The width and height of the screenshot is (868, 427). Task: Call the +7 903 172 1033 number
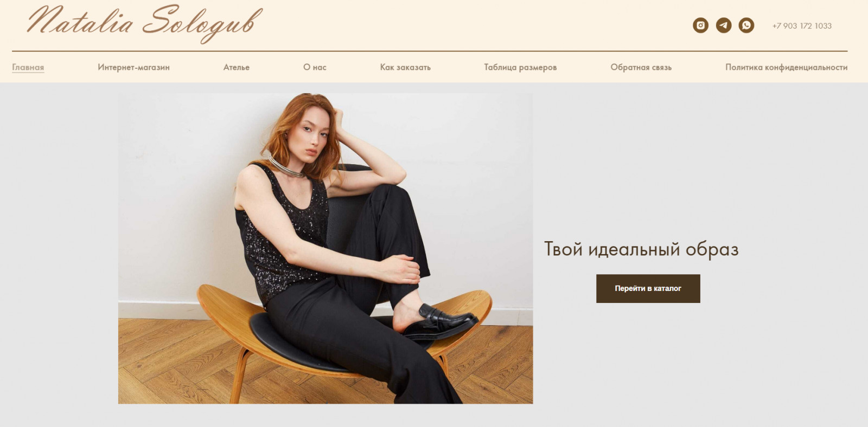pyautogui.click(x=802, y=26)
